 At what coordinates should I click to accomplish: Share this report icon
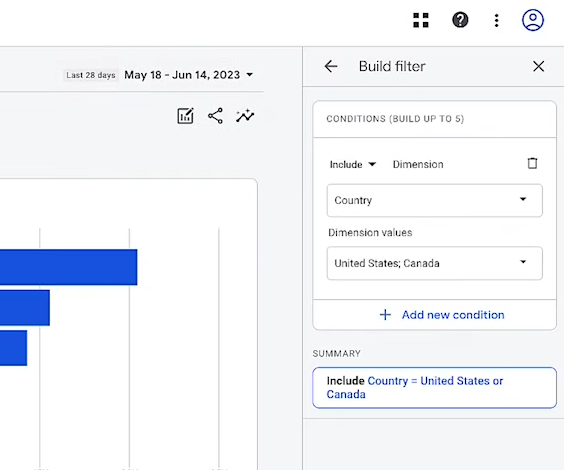(x=215, y=116)
